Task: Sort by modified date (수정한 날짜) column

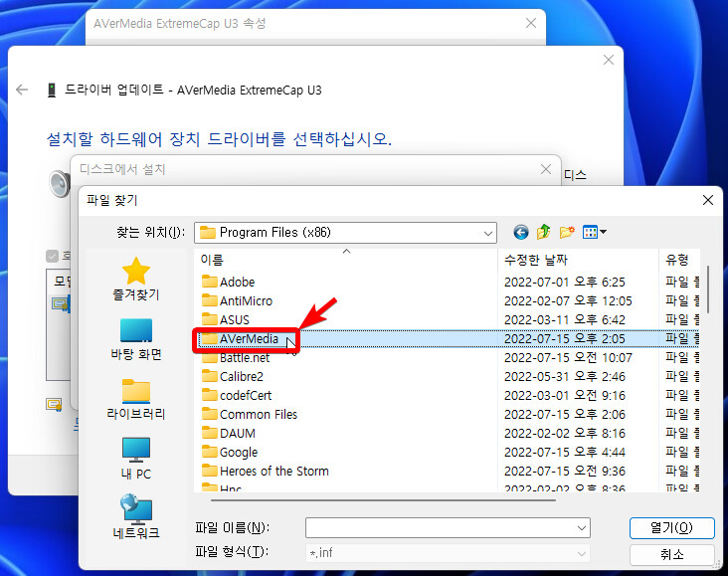Action: click(578, 260)
